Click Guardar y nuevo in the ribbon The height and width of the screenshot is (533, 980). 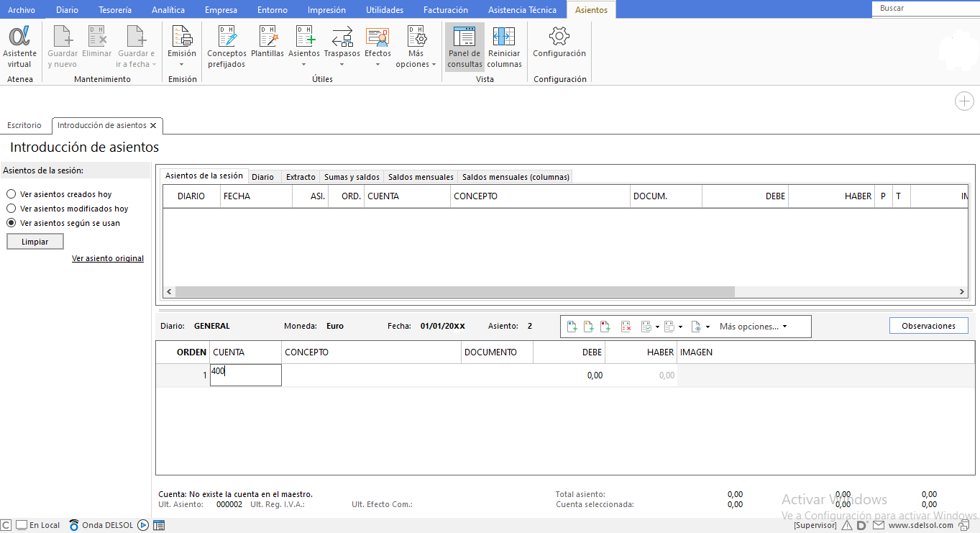click(x=63, y=47)
